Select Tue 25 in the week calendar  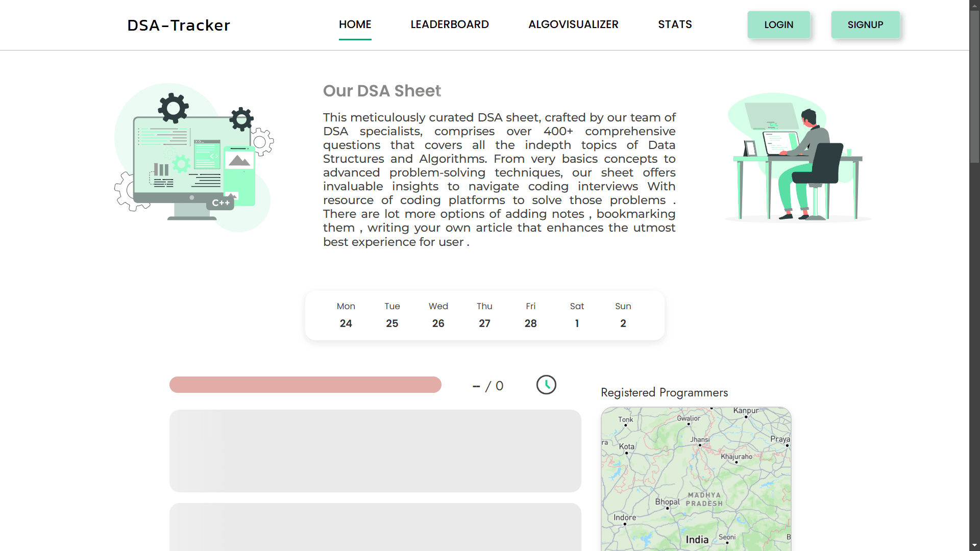[392, 315]
